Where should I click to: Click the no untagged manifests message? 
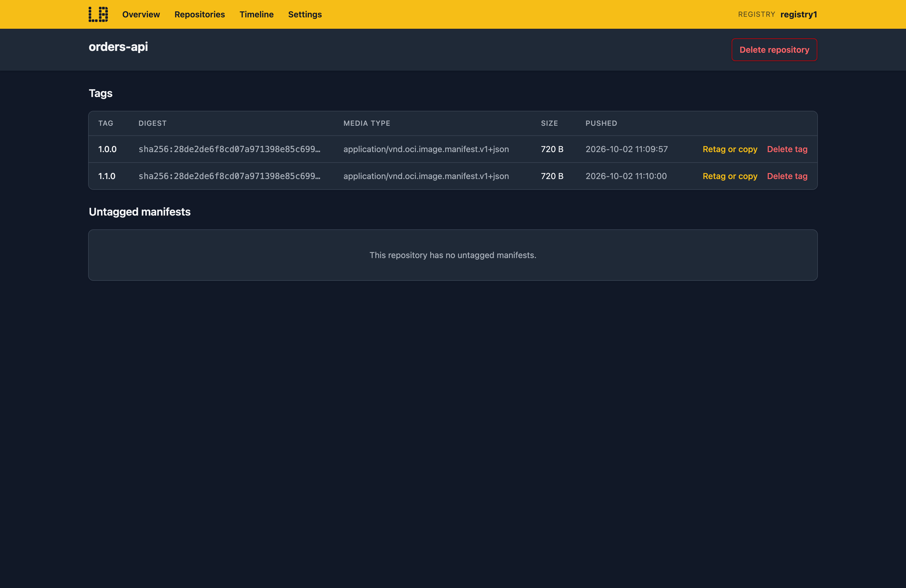coord(453,255)
